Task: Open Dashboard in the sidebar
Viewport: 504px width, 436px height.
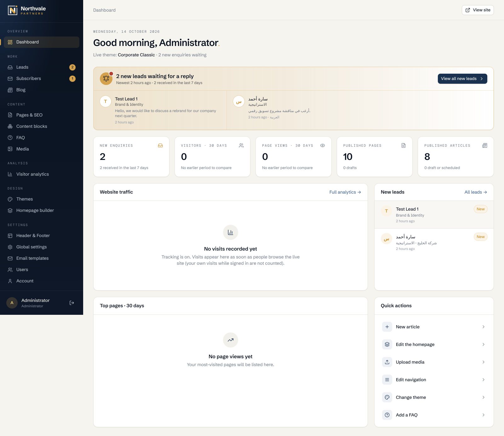Action: (x=42, y=42)
